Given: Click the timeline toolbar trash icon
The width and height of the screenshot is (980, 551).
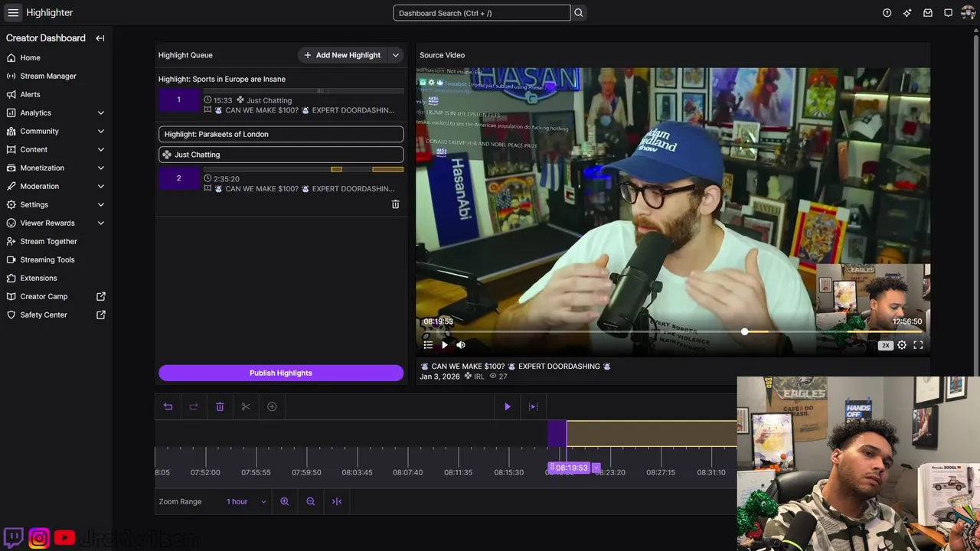Looking at the screenshot, I should click(x=220, y=406).
